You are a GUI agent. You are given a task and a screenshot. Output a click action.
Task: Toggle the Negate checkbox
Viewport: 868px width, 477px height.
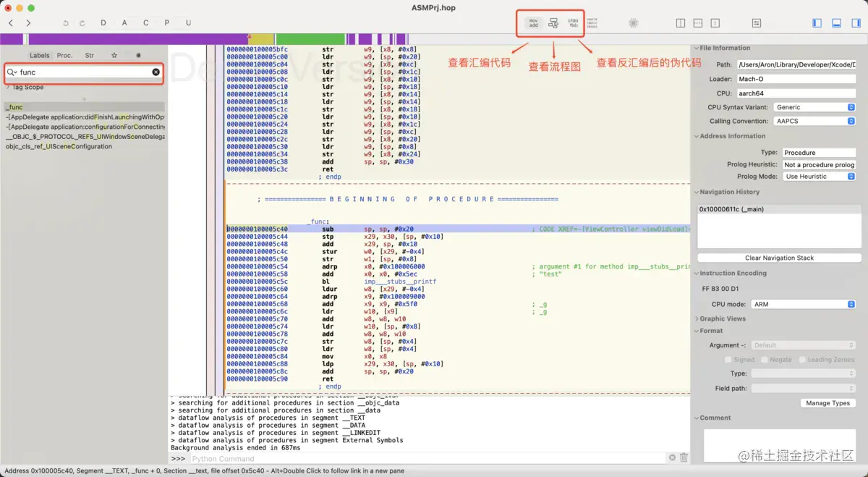tap(764, 360)
